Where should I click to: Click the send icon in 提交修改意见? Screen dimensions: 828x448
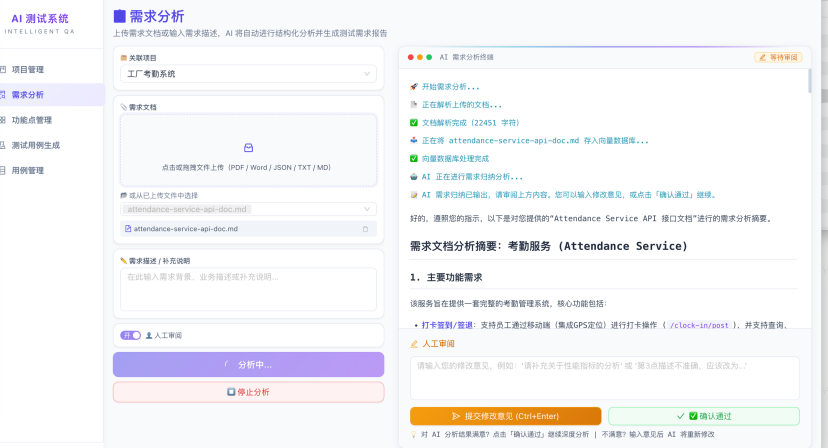point(456,416)
